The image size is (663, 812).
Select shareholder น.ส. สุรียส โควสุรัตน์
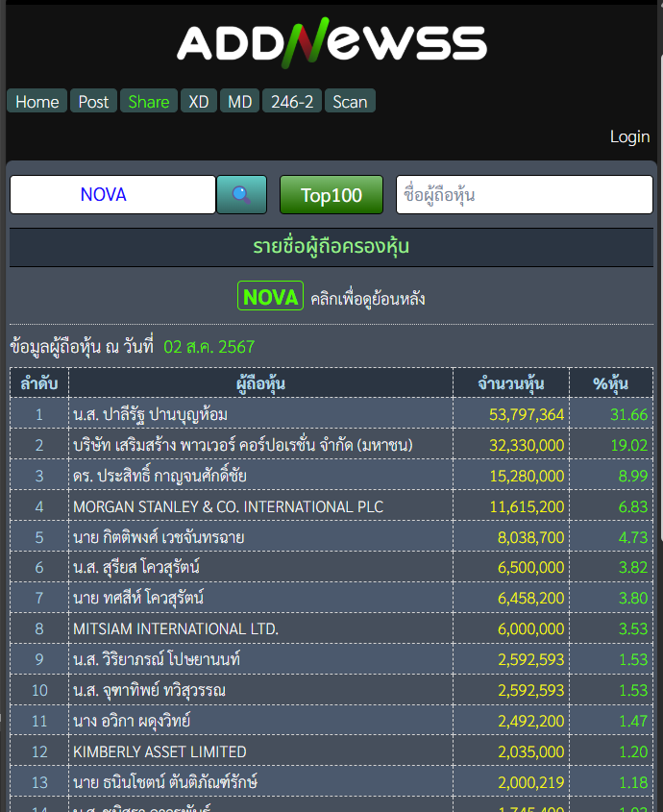[x=136, y=567]
